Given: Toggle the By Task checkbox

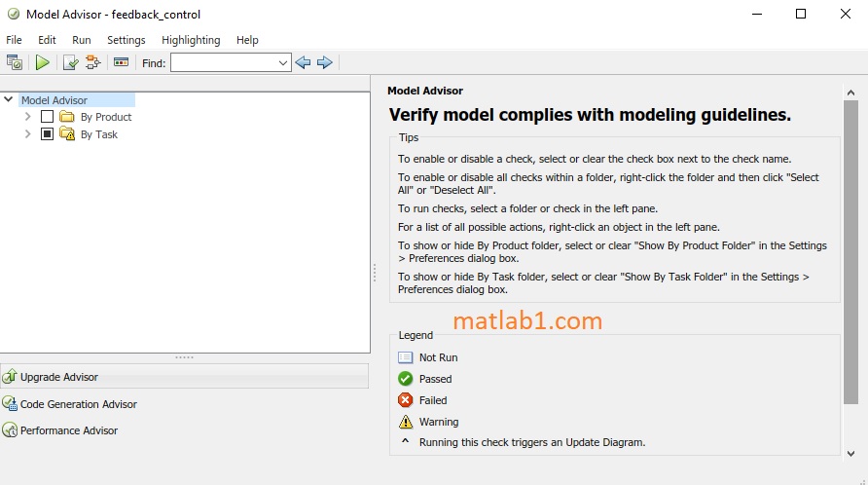Looking at the screenshot, I should coord(47,134).
